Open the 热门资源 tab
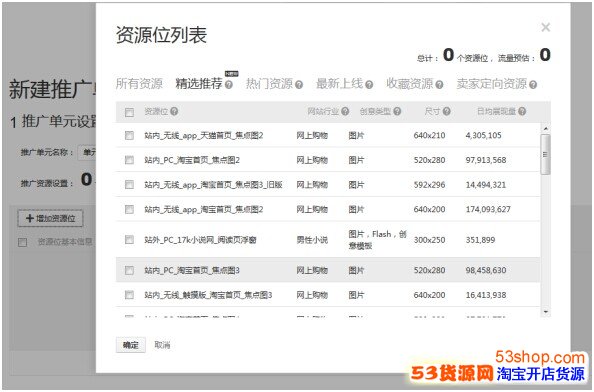Image resolution: width=594 pixels, height=392 pixels. point(269,84)
